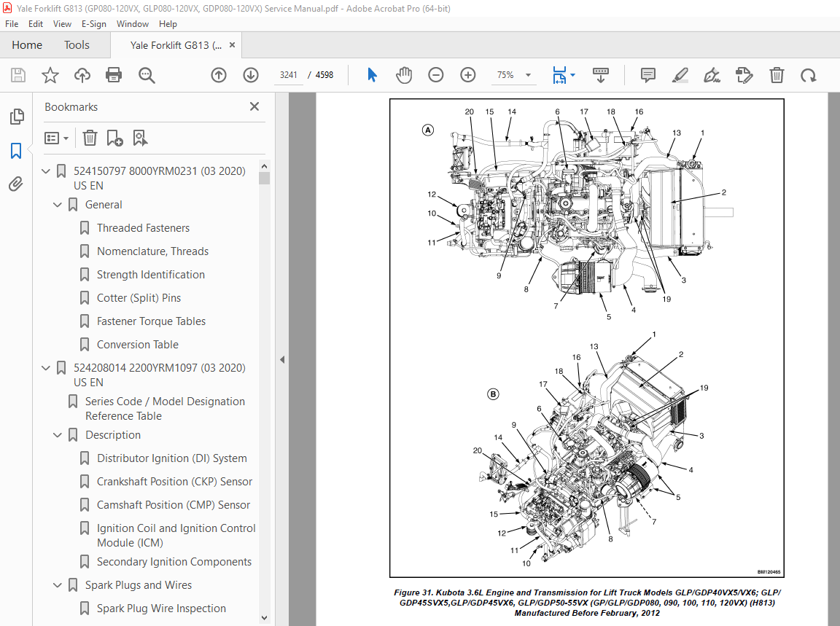Jump to Threaded Fasteners bookmark

143,228
